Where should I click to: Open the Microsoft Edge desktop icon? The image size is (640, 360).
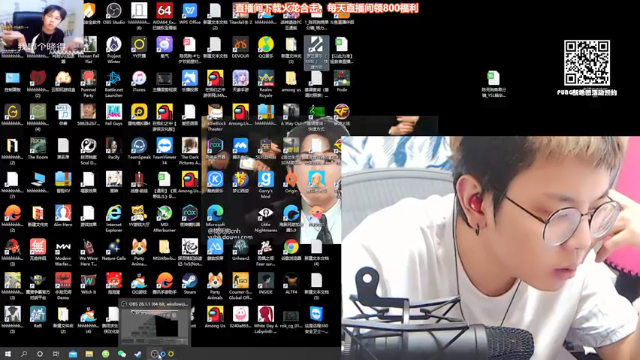click(215, 216)
